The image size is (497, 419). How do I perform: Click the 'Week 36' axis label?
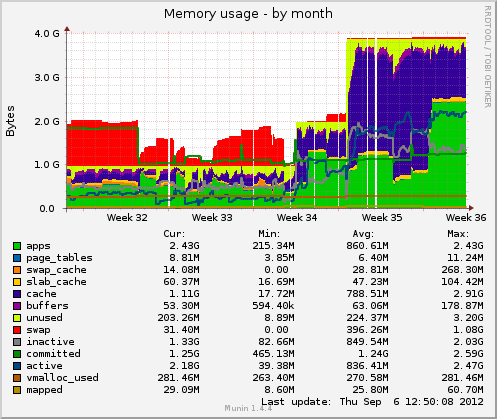click(x=466, y=218)
